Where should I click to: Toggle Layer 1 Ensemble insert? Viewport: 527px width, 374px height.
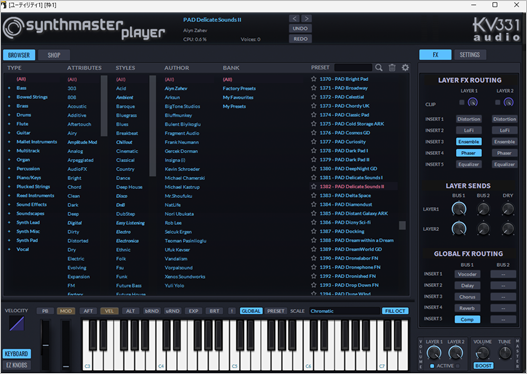point(469,141)
